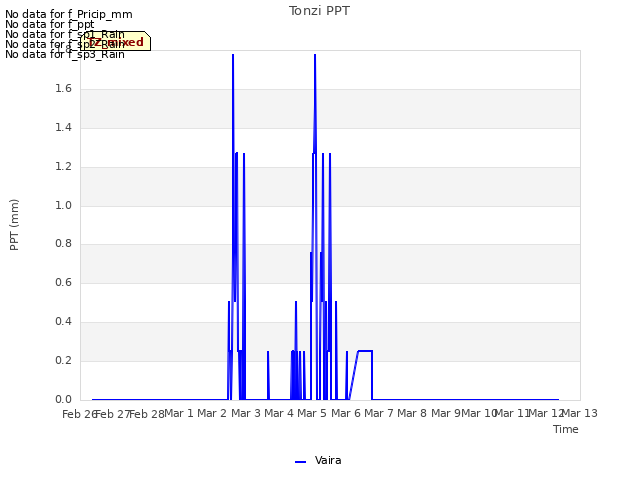Click the Feb 26 x-axis tick label
The image size is (640, 480).
[79, 414]
